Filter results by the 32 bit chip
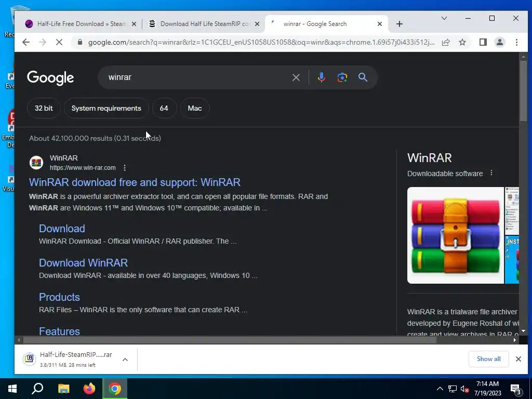Viewport: 532px width, 399px height. [44, 108]
